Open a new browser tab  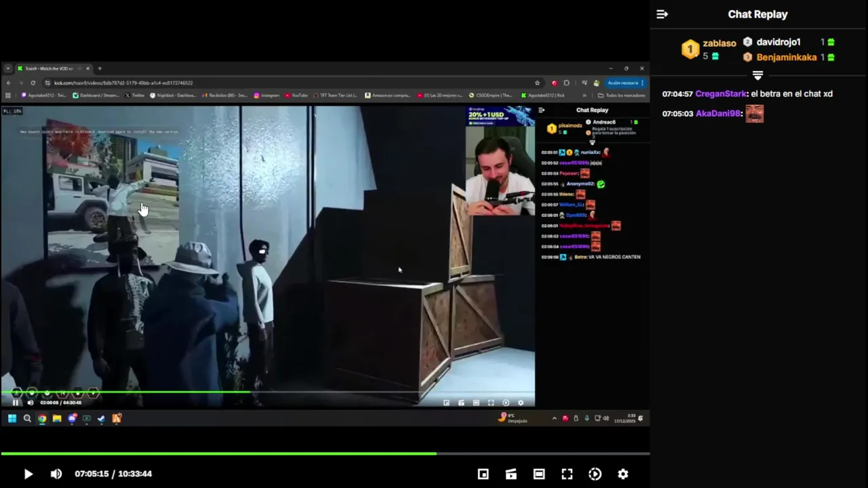tap(100, 68)
